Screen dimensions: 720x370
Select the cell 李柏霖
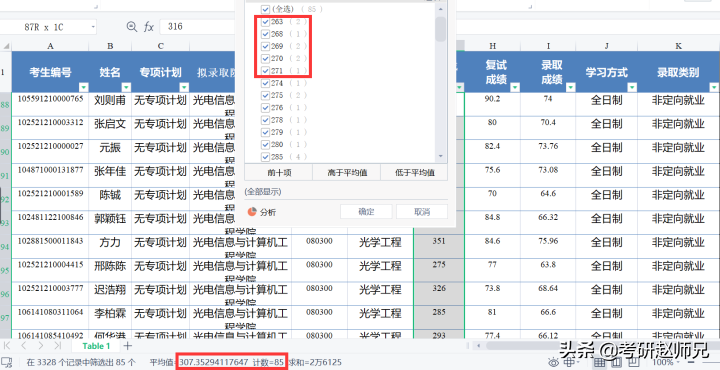pos(110,318)
